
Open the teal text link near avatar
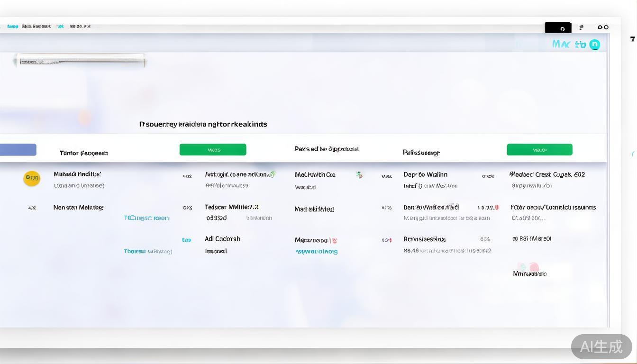[x=569, y=45]
